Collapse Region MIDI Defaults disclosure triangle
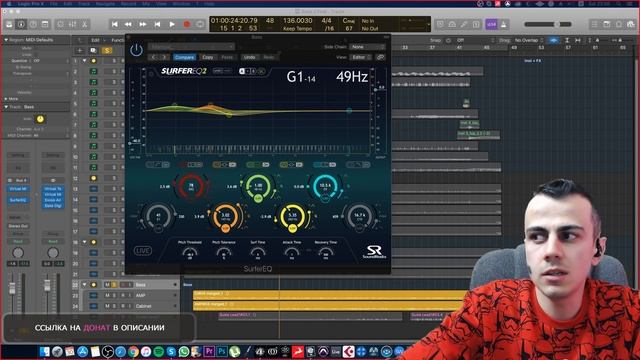 point(6,40)
